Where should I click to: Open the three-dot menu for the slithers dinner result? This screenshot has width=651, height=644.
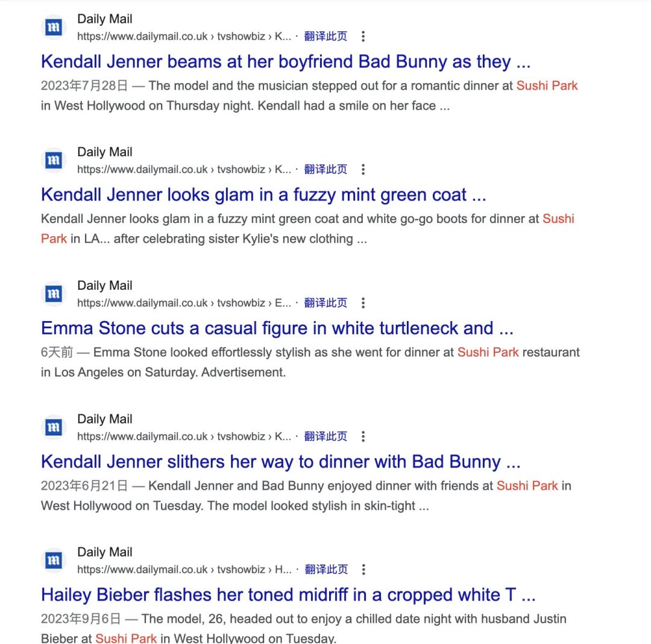363,437
